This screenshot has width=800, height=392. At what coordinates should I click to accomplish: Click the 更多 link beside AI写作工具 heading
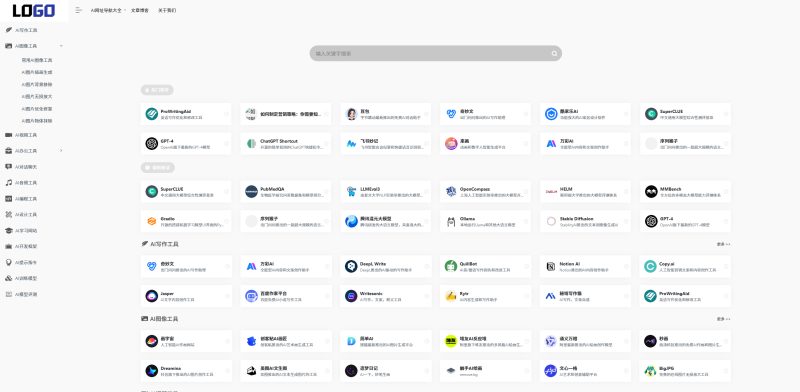723,244
